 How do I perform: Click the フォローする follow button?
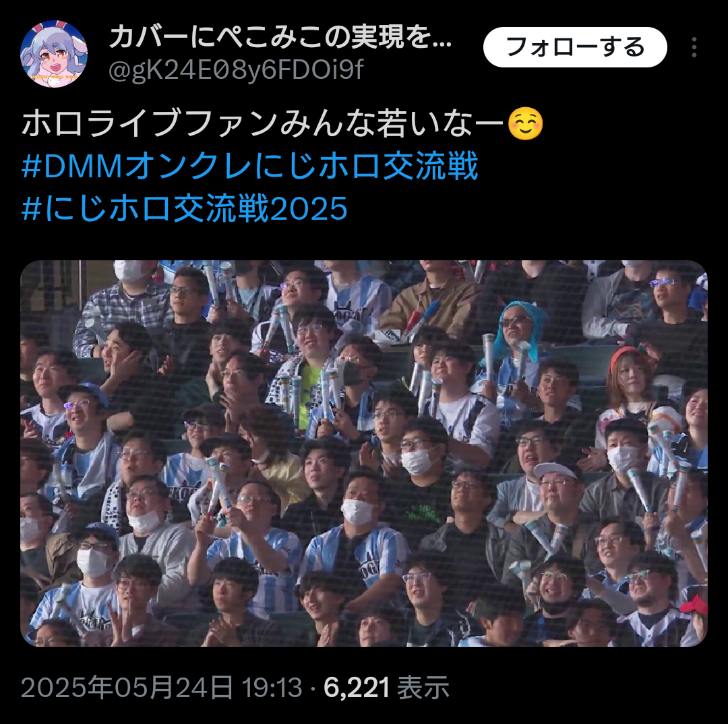575,47
